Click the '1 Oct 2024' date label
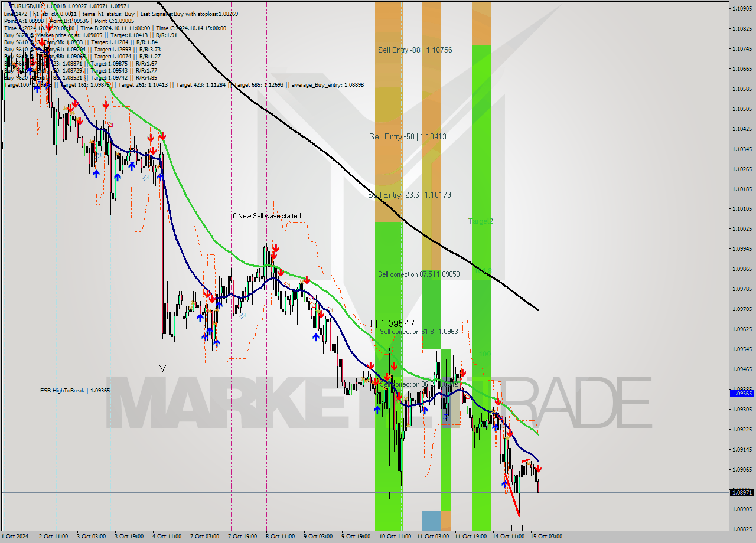Screen dimensions: 756x543 tap(15, 537)
